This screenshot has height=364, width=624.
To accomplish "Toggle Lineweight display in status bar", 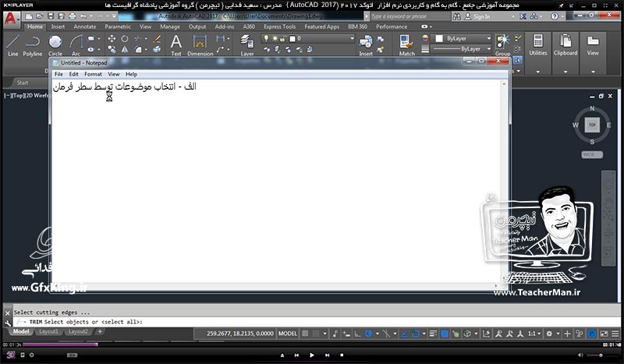I will [x=433, y=334].
